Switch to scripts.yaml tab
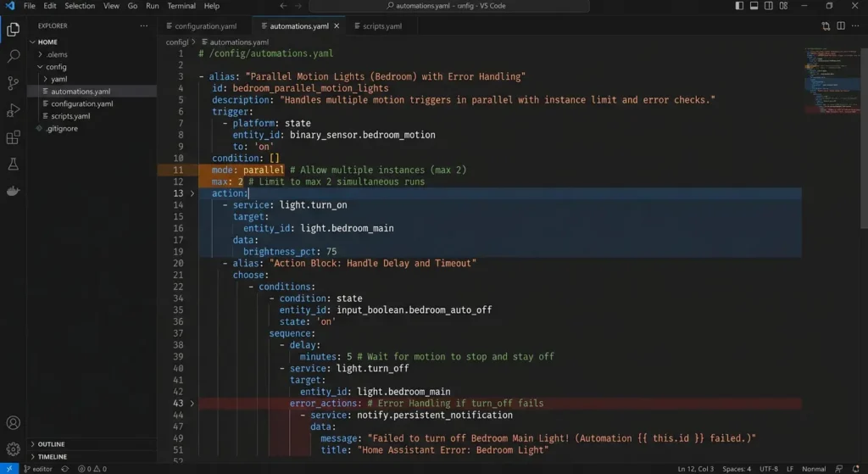 coord(382,26)
